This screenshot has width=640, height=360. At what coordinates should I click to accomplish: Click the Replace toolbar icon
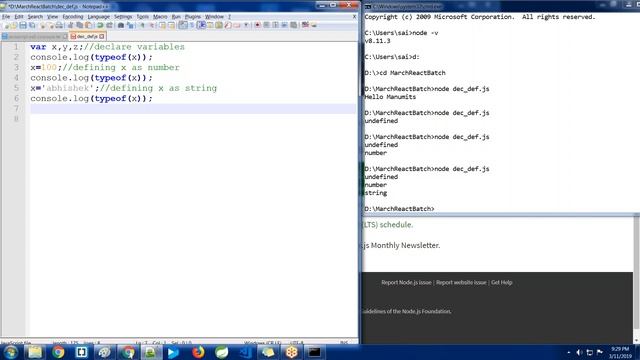click(130, 25)
